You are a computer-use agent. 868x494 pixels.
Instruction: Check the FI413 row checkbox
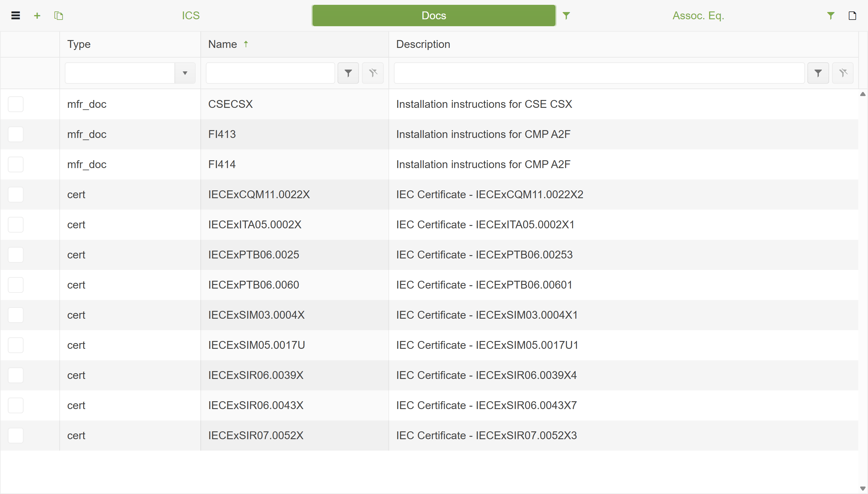(x=16, y=134)
